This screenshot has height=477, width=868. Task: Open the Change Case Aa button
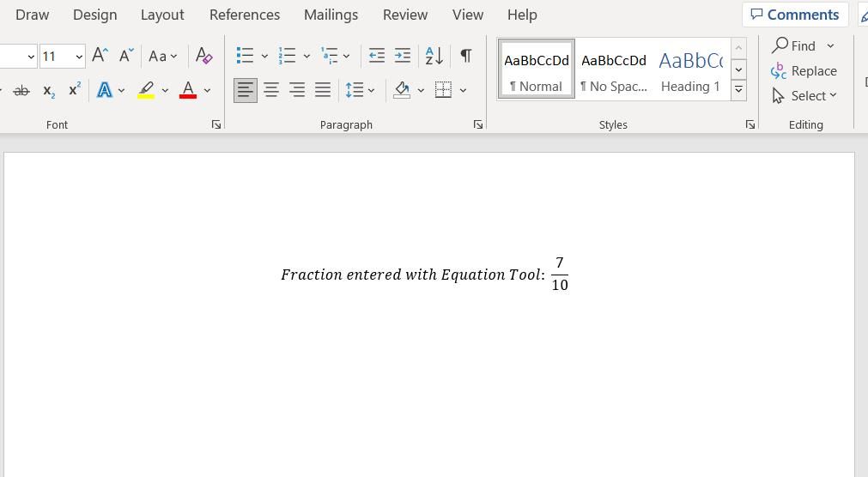[x=163, y=56]
